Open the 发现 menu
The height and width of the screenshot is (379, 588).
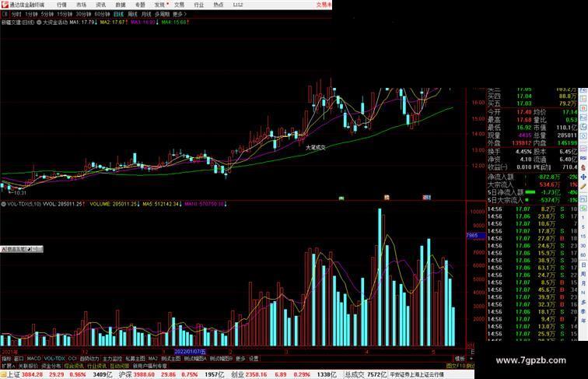click(159, 5)
